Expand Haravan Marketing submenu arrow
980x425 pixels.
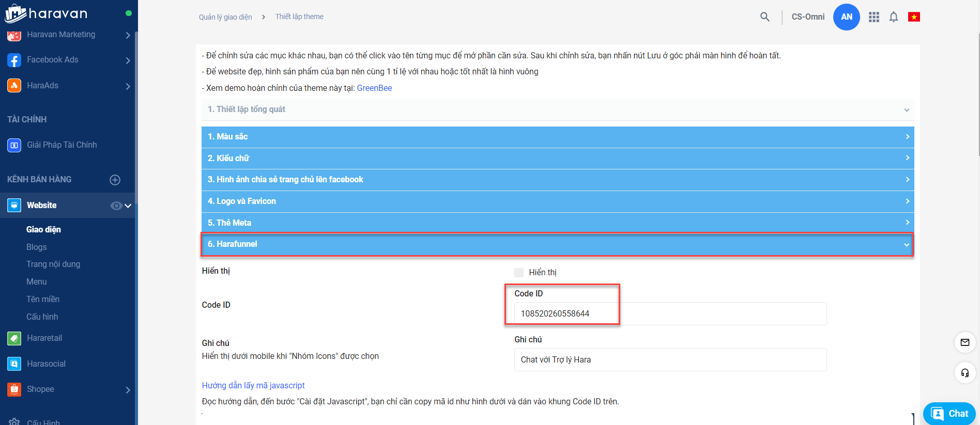(128, 35)
